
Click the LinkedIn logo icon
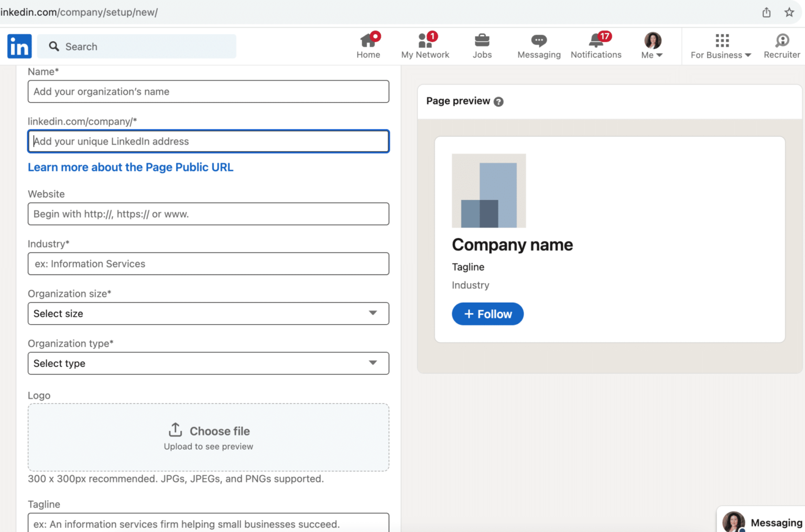pyautogui.click(x=19, y=47)
